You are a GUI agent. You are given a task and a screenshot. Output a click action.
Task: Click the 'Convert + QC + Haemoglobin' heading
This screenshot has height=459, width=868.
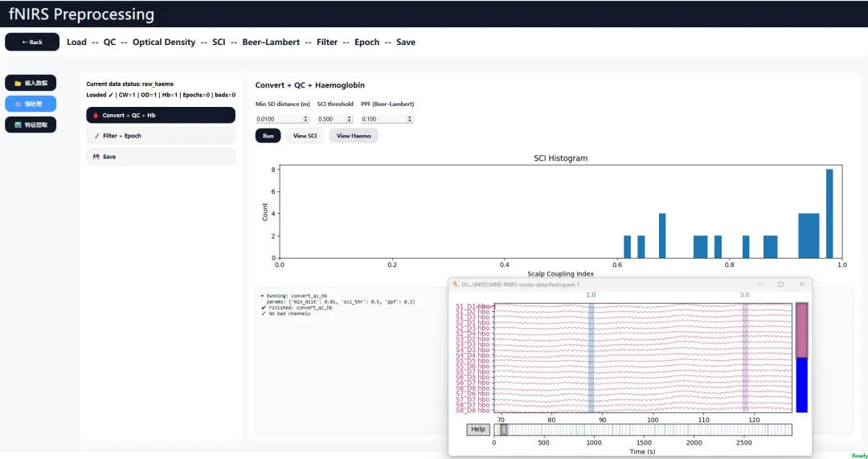click(x=310, y=85)
